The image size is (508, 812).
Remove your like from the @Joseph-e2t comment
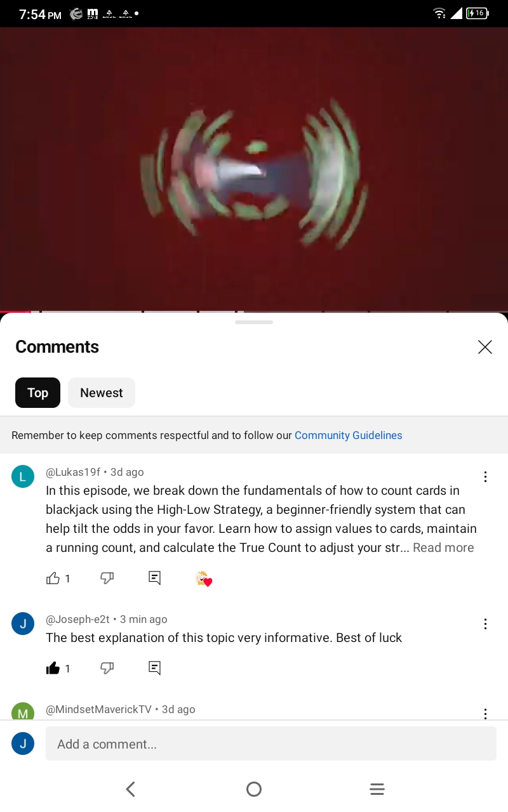tap(53, 668)
